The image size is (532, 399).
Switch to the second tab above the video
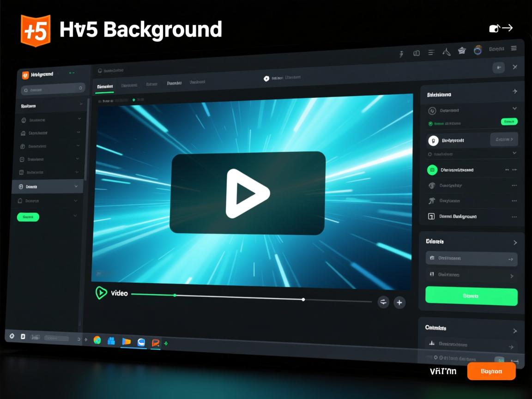point(129,85)
